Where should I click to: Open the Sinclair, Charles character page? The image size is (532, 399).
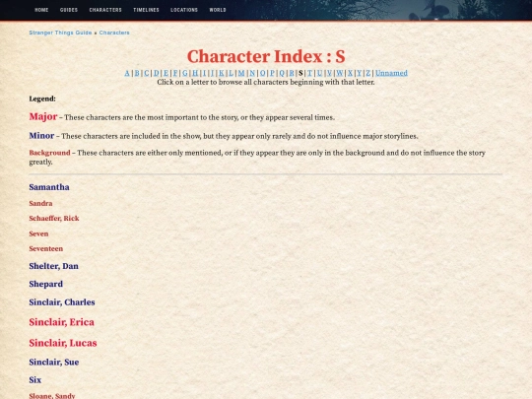click(62, 302)
